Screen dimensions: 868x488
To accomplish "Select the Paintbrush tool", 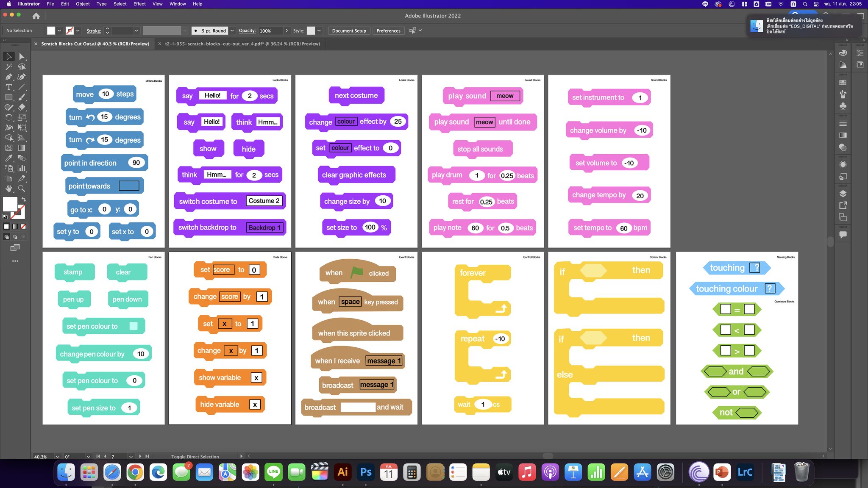I will pos(22,97).
